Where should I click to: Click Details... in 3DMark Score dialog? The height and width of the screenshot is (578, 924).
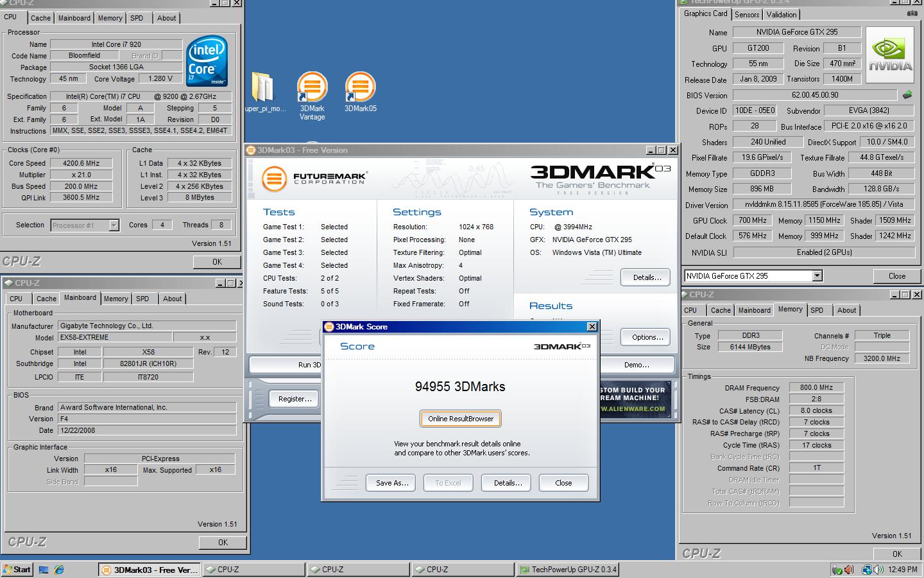coord(508,483)
